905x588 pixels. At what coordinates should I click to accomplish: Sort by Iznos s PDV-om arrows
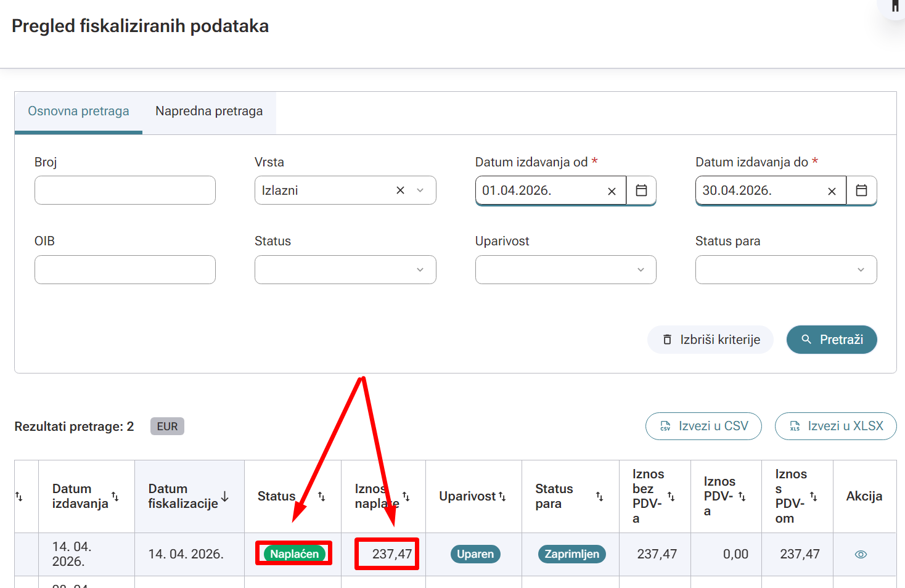pyautogui.click(x=813, y=496)
